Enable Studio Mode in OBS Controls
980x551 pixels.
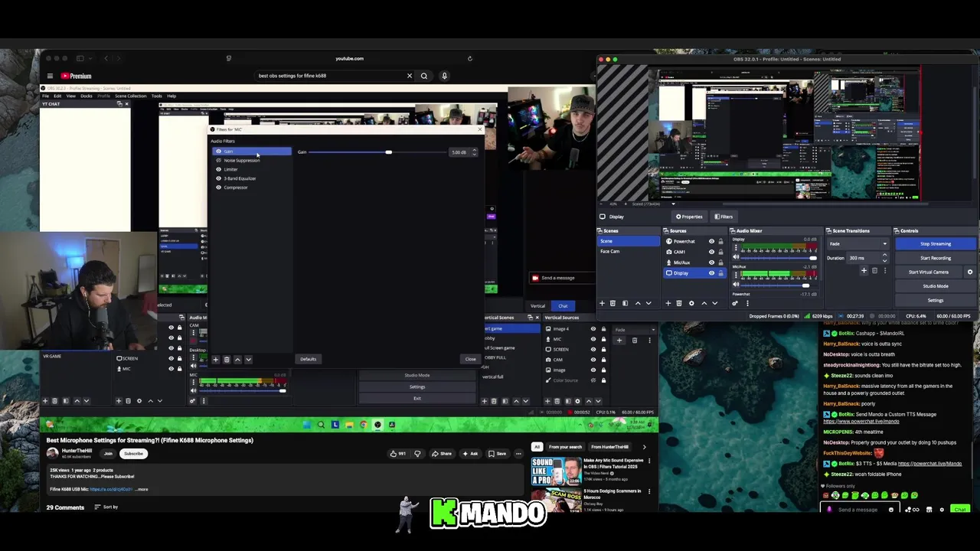(x=936, y=286)
